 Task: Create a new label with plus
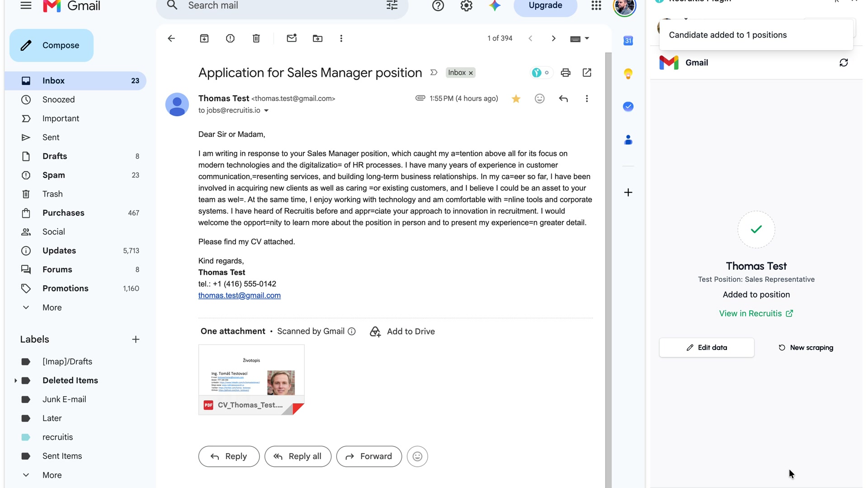pyautogui.click(x=136, y=339)
